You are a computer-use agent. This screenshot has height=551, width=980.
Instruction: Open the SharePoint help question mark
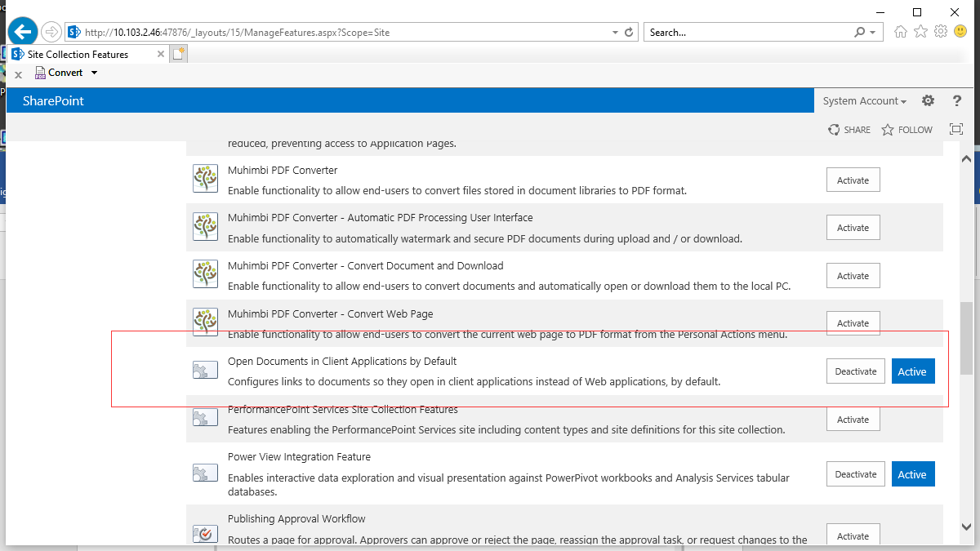(957, 101)
